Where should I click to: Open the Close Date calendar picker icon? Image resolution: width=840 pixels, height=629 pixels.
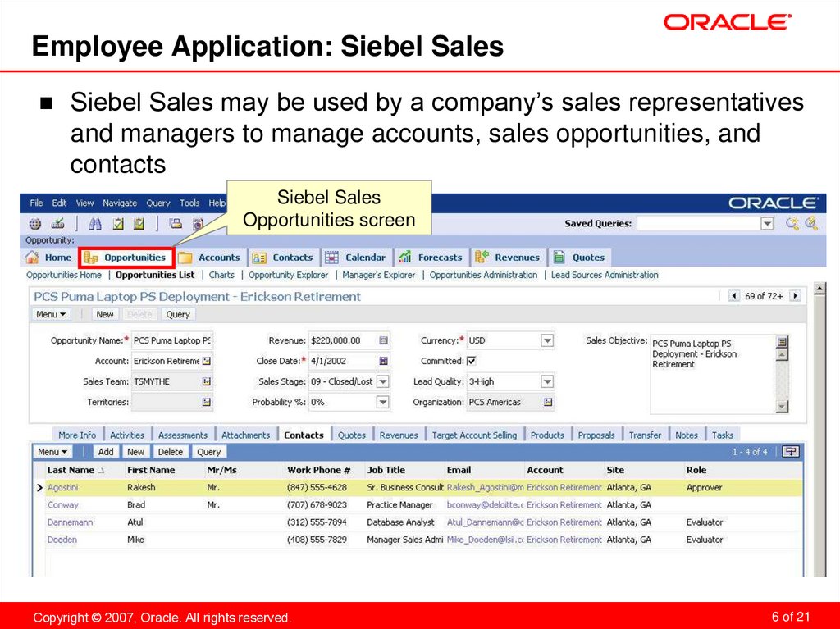pyautogui.click(x=382, y=361)
